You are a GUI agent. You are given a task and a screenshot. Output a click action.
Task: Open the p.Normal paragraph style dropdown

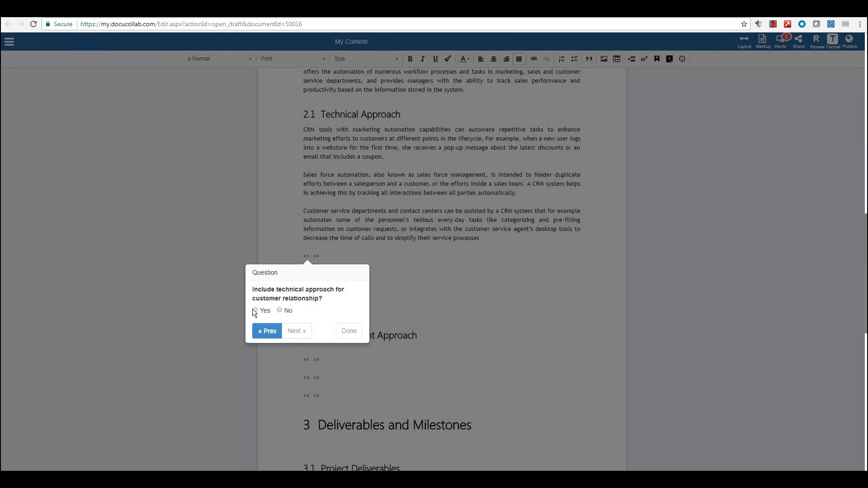220,59
